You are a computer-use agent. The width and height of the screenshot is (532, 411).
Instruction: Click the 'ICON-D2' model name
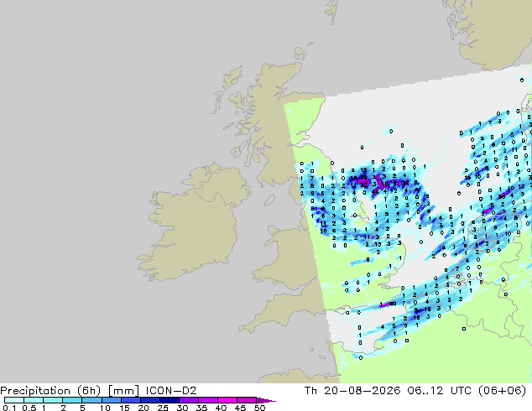[171, 391]
